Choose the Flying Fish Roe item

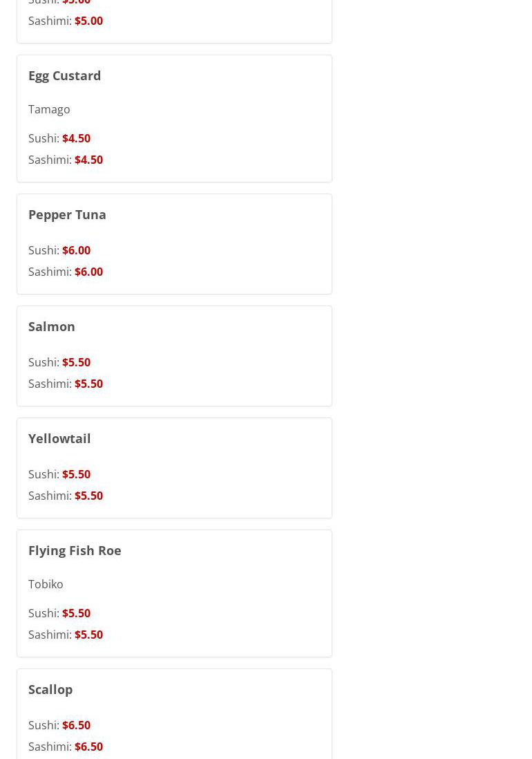click(x=75, y=550)
